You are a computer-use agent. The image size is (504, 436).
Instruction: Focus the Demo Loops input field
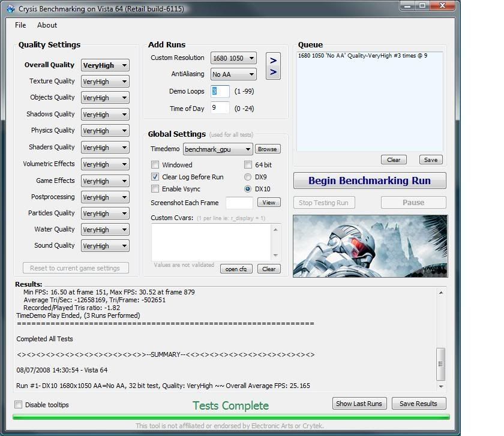point(220,91)
